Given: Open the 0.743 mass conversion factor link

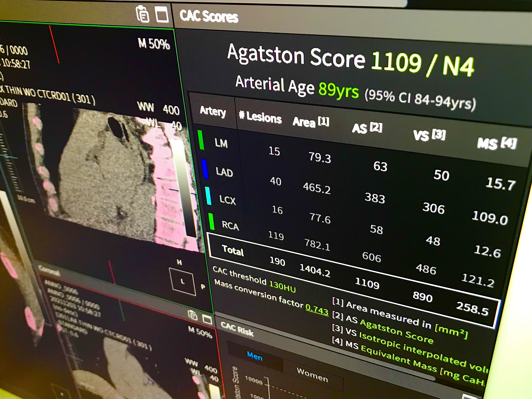Looking at the screenshot, I should pos(317,310).
